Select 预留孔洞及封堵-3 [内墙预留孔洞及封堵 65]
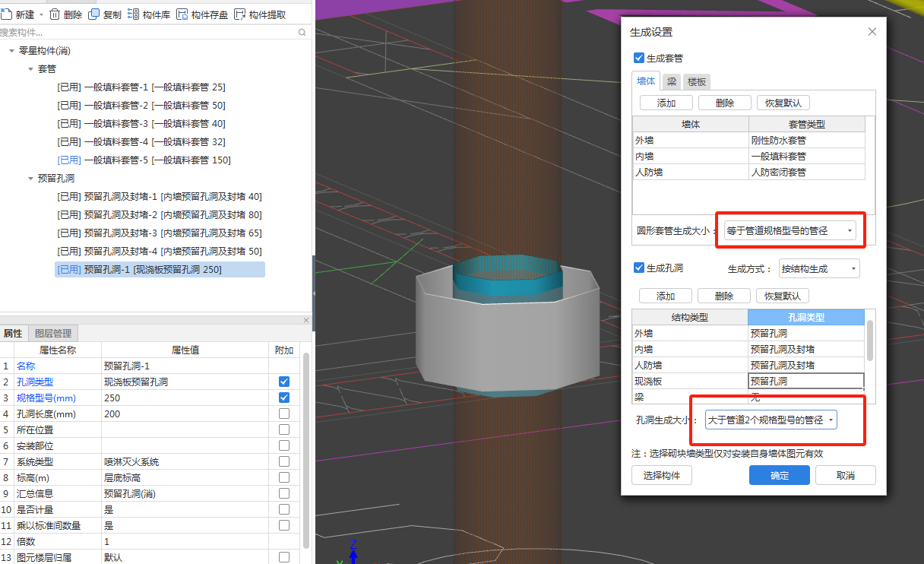Image resolution: width=924 pixels, height=564 pixels. [160, 233]
